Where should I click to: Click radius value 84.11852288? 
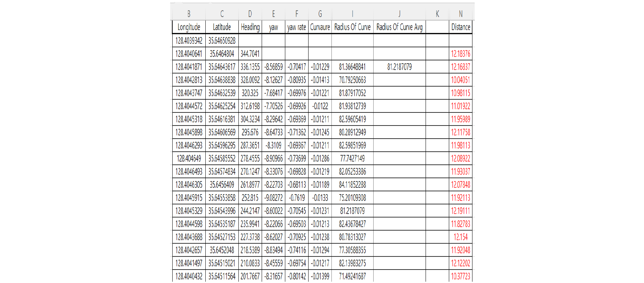[x=352, y=185]
